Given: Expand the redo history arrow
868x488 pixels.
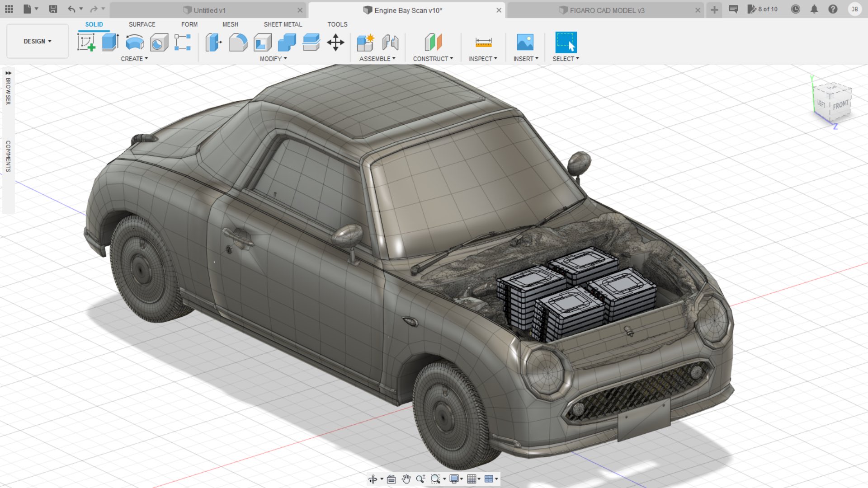Looking at the screenshot, I should tap(104, 9).
